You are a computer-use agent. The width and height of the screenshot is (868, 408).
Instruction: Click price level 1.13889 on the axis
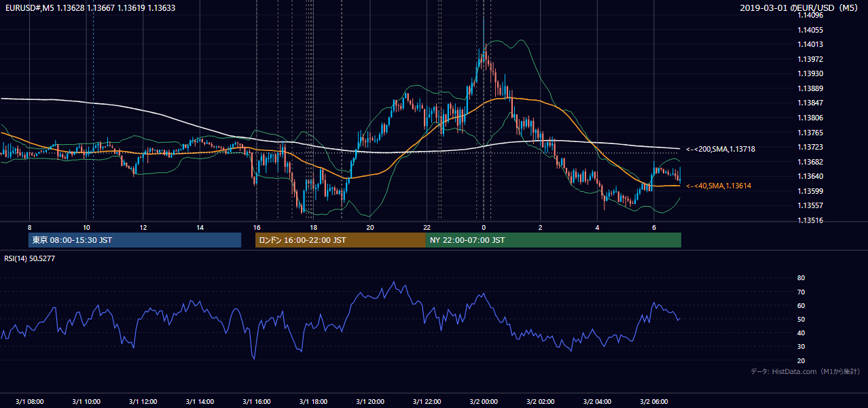coord(810,88)
